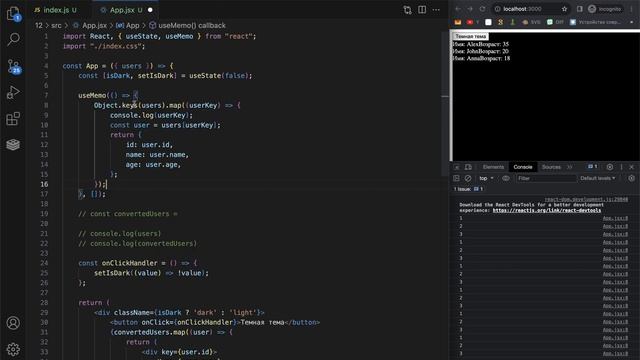
Task: Open the reactjs.org react-devtools link
Action: tap(547, 210)
